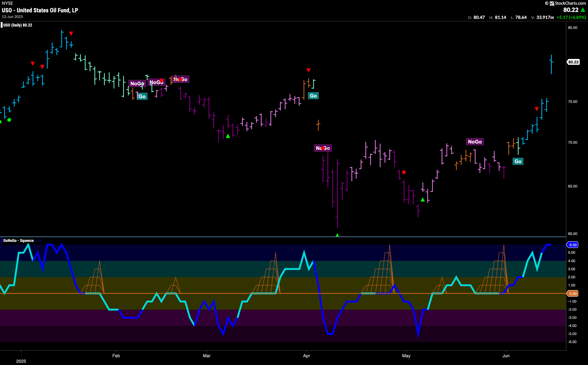This screenshot has height=365, width=588.
Task: Click the full green circle marker in early January
Action: pos(9,120)
